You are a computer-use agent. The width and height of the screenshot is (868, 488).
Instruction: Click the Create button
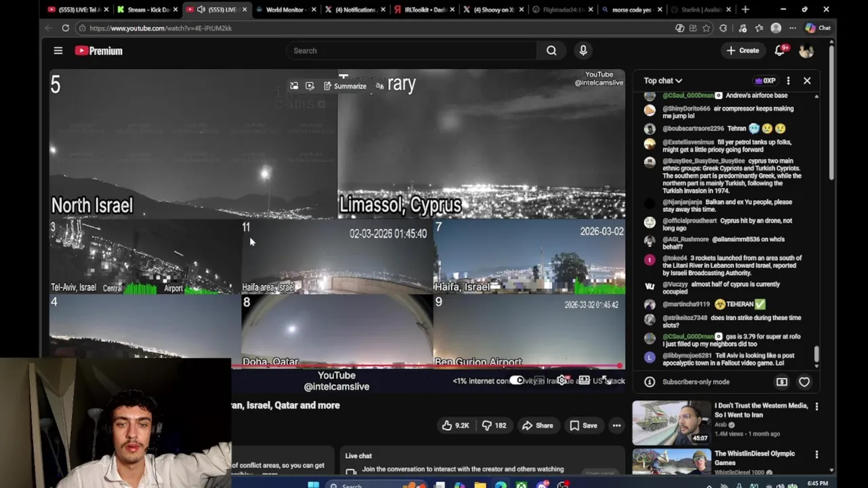tap(743, 51)
